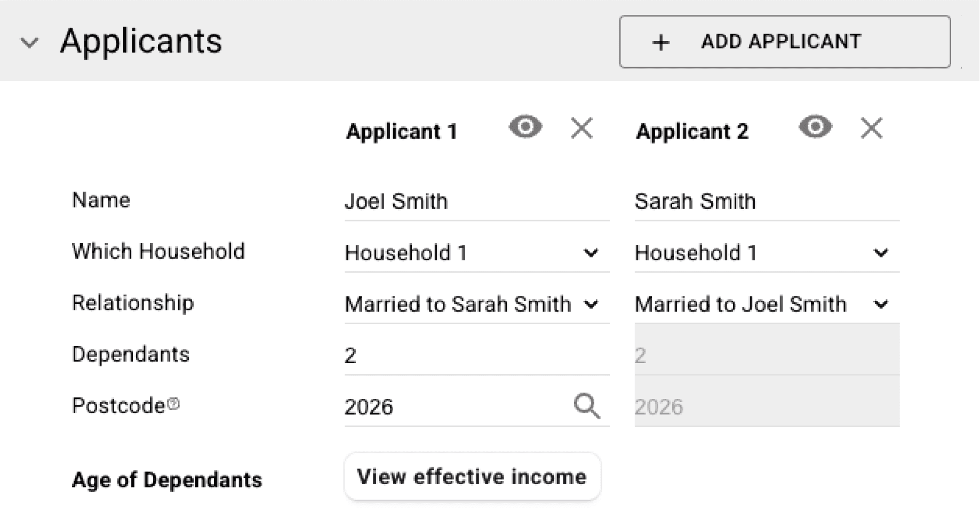Click the postcode search magnifier icon

(587, 406)
